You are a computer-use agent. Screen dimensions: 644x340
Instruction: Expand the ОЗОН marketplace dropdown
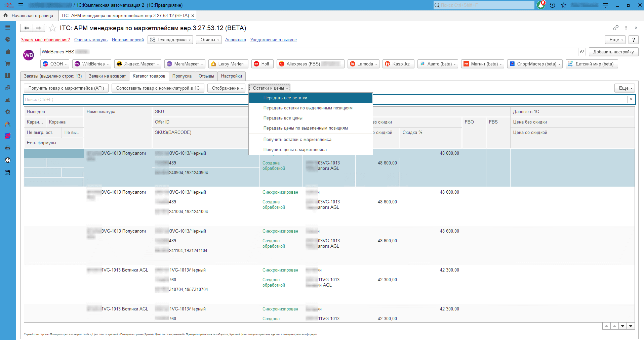pyautogui.click(x=55, y=64)
